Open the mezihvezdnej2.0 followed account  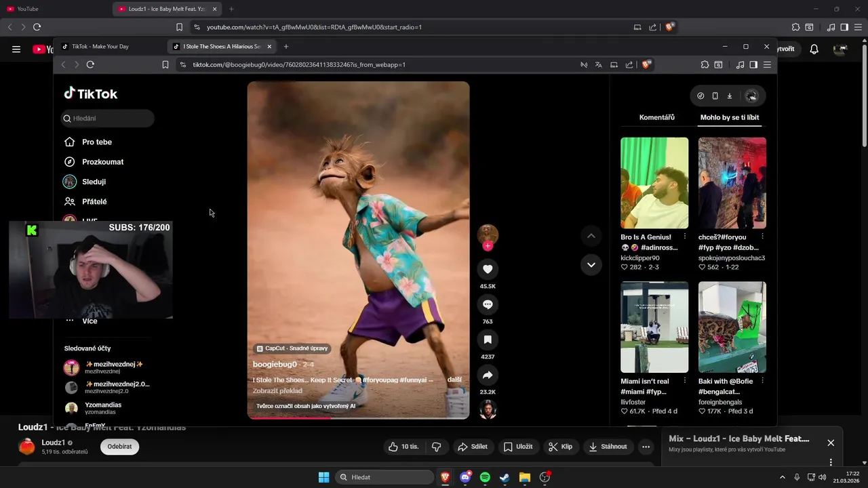[108, 388]
